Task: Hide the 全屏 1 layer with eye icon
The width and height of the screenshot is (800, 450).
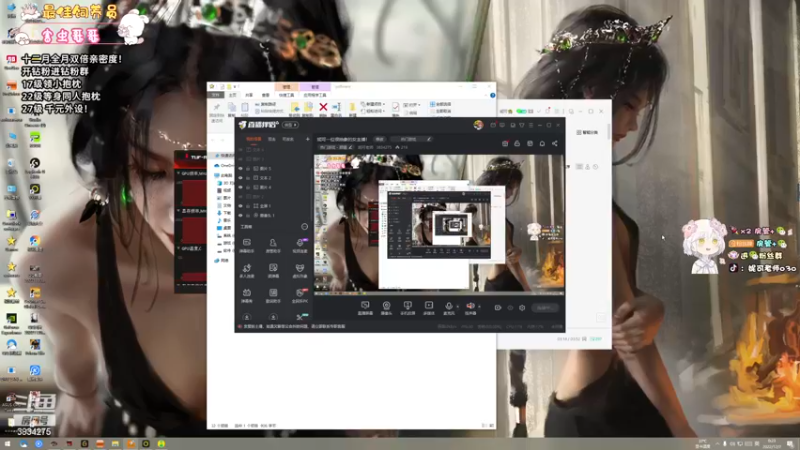Action: pos(240,206)
